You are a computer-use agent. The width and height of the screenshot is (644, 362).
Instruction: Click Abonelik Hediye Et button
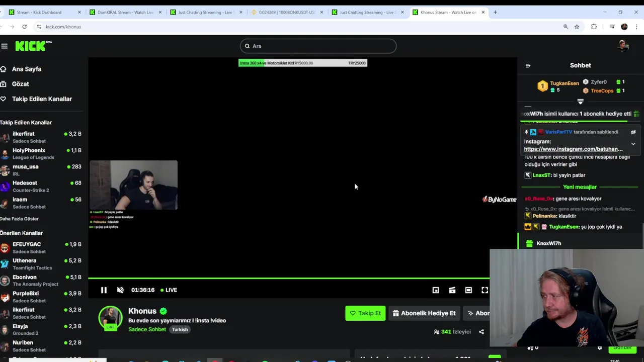coord(424,313)
